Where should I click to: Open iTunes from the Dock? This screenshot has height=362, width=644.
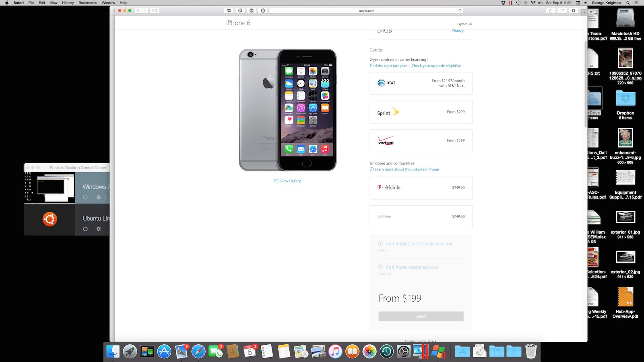(x=335, y=352)
